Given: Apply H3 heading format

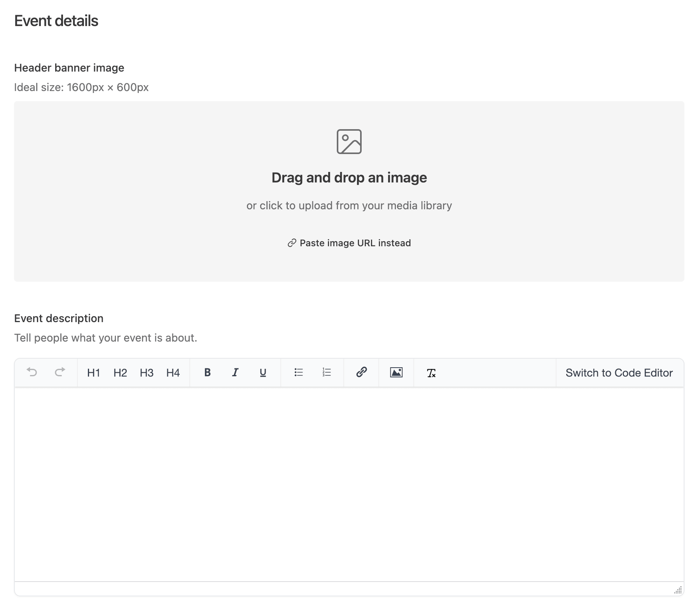Looking at the screenshot, I should tap(147, 373).
